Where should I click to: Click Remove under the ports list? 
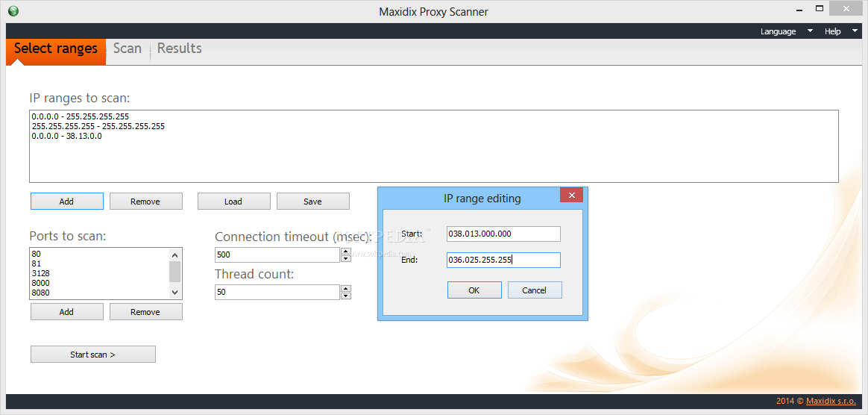click(x=145, y=312)
